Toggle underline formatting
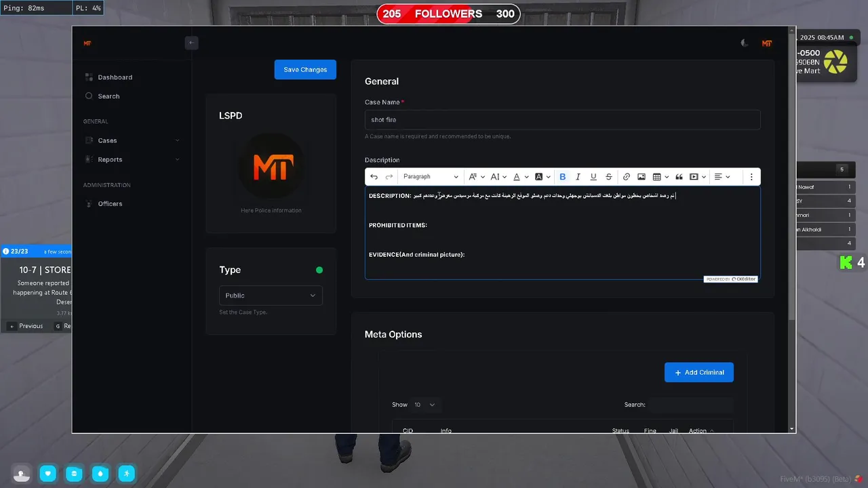868x488 pixels. 593,177
